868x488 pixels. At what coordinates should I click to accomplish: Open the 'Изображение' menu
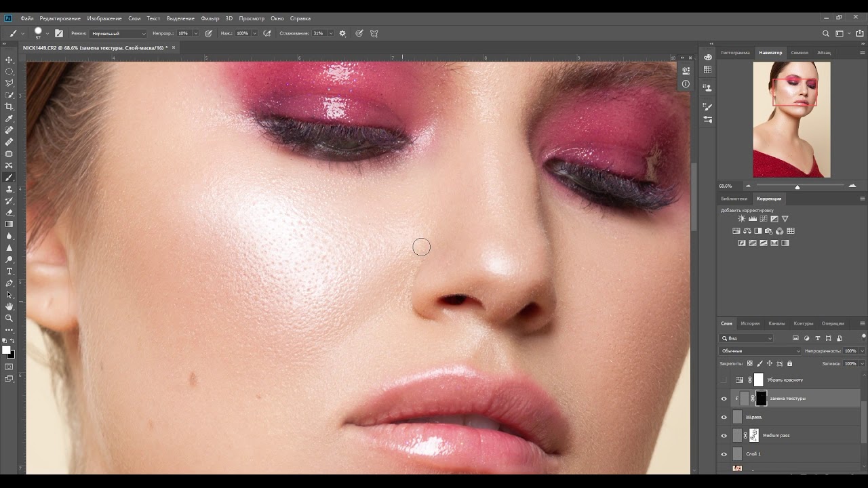tap(104, 18)
